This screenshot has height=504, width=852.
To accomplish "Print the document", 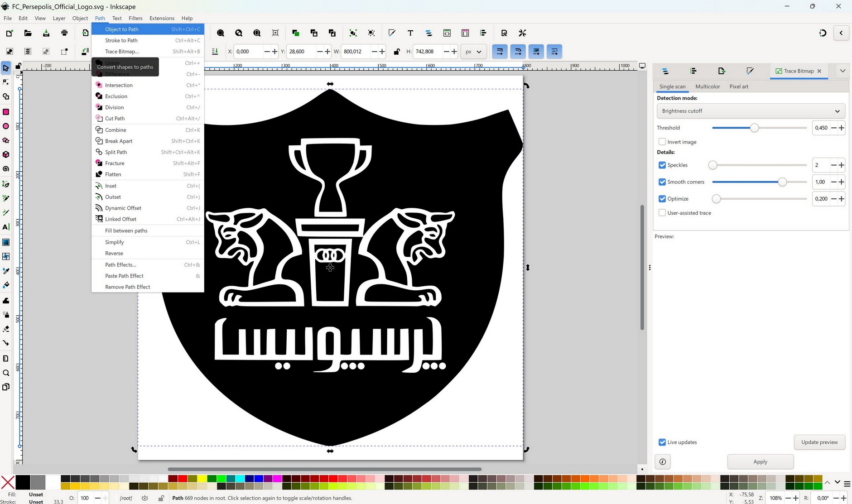I will coord(64,33).
